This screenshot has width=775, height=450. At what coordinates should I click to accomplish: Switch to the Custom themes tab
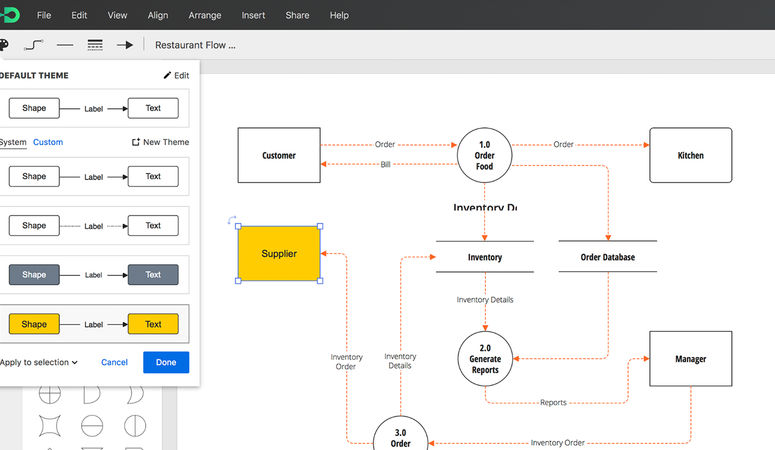[x=48, y=142]
